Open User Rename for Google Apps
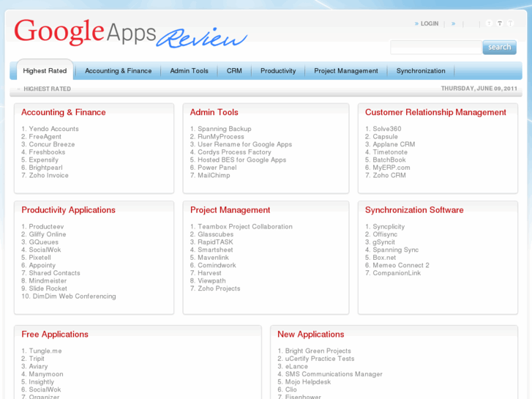Image resolution: width=532 pixels, height=399 pixels. coord(244,144)
